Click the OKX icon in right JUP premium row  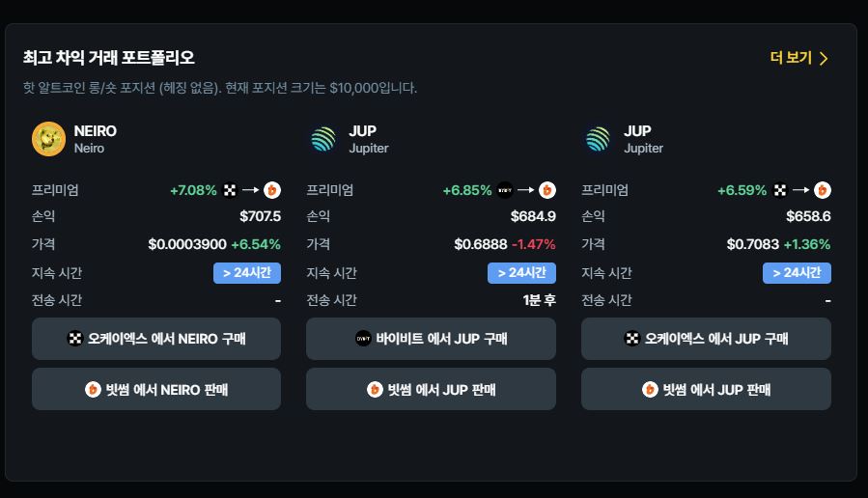780,190
